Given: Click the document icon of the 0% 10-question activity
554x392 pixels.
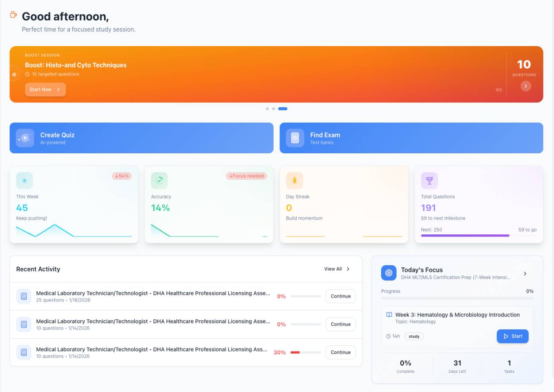Looking at the screenshot, I should coord(24,325).
